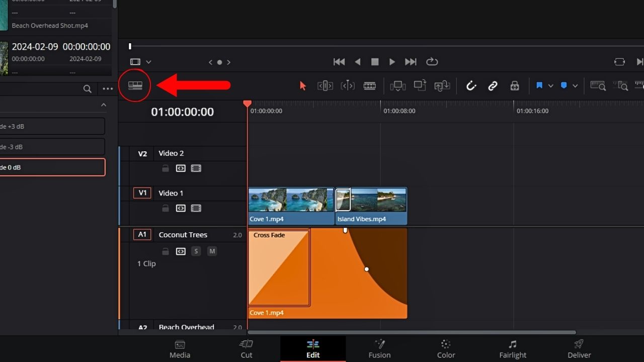Expand the viewer display mode dropdown

coord(148,61)
